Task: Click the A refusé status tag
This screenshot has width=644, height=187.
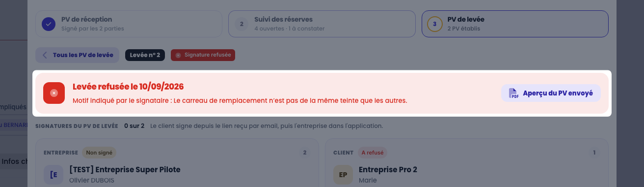Action: (373, 153)
